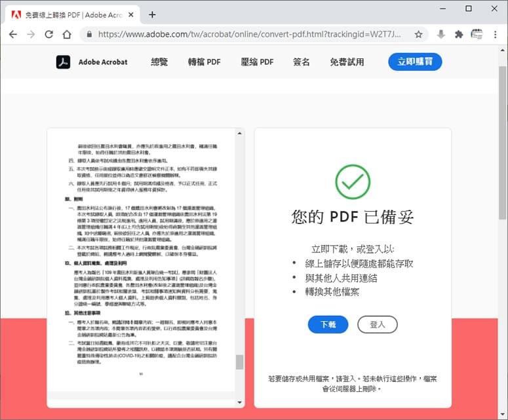The height and width of the screenshot is (420, 508).
Task: Click the PDF preview scrollbar thumb
Action: tap(239, 362)
